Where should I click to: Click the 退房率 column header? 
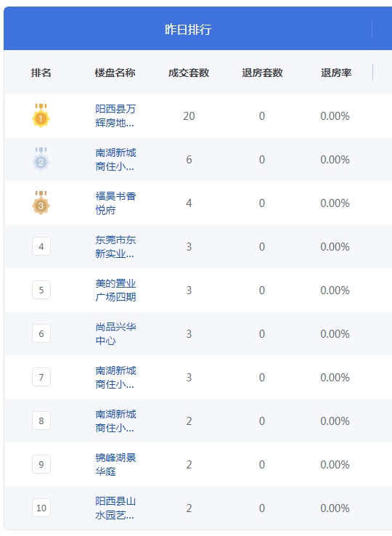[x=336, y=73]
